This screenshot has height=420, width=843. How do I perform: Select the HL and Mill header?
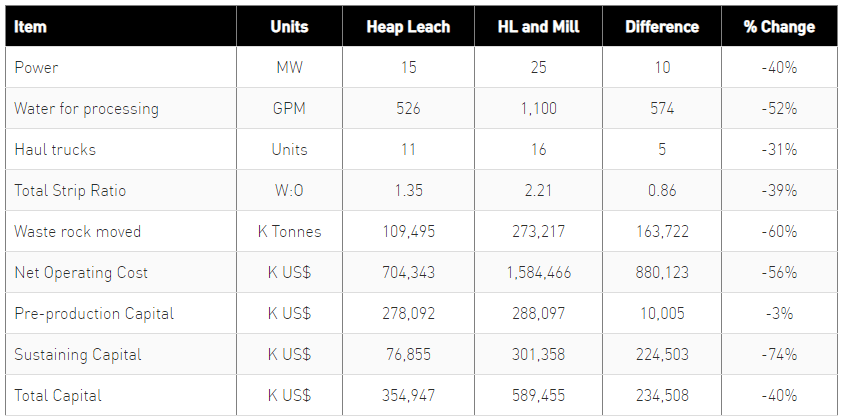(537, 27)
